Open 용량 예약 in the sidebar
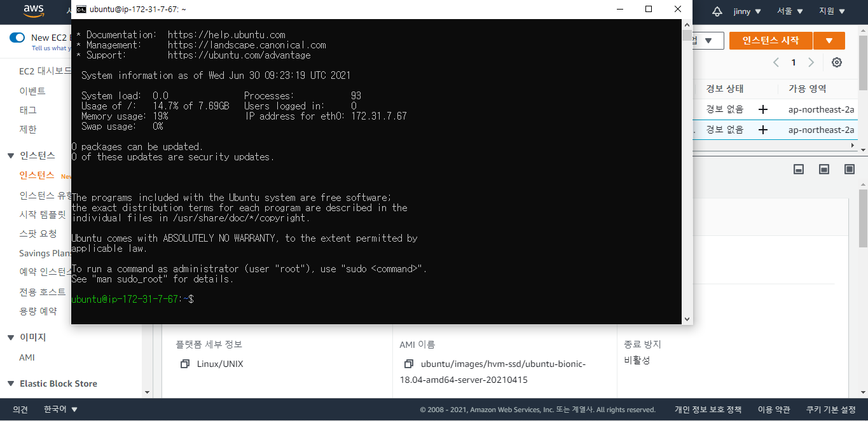 tap(38, 311)
